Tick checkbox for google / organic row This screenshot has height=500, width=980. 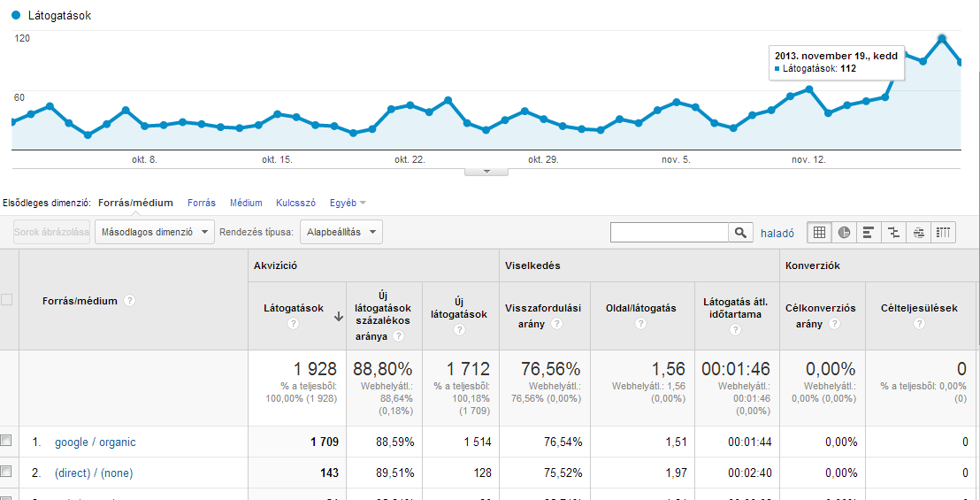point(6,441)
